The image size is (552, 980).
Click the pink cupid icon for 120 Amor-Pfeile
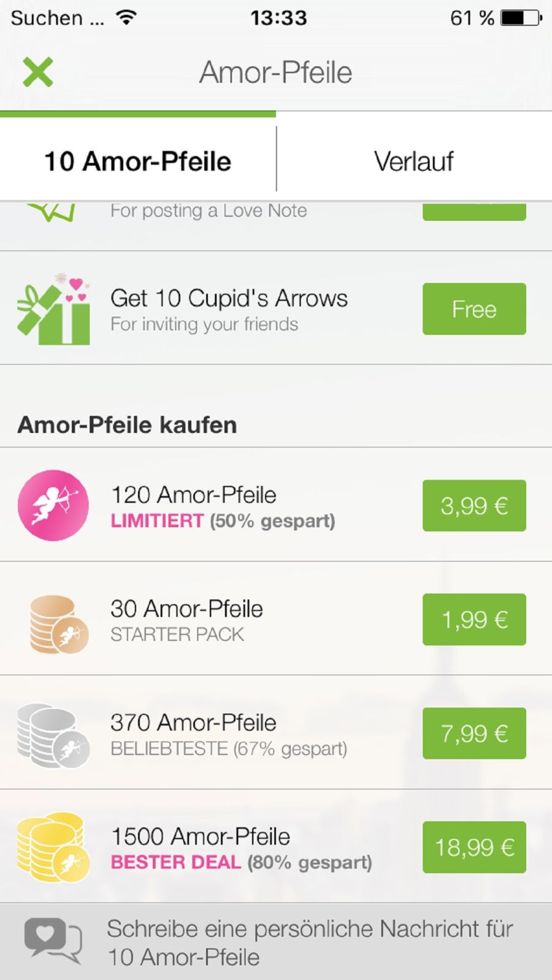53,505
